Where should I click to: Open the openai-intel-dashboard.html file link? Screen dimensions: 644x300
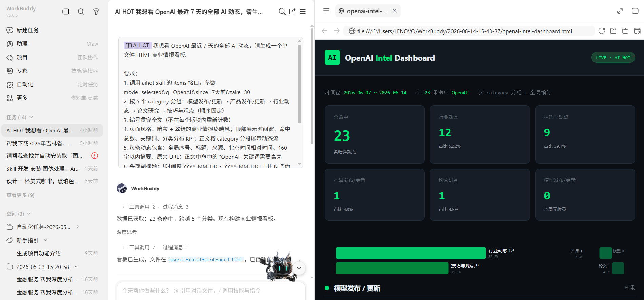206,260
